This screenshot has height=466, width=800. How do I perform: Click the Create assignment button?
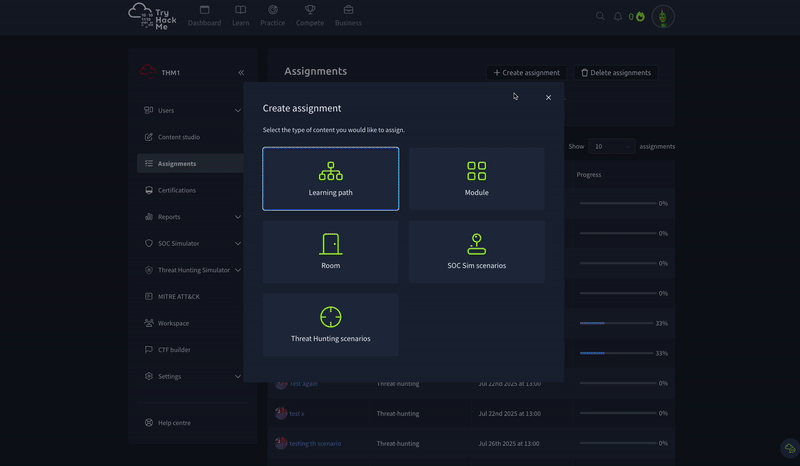526,72
